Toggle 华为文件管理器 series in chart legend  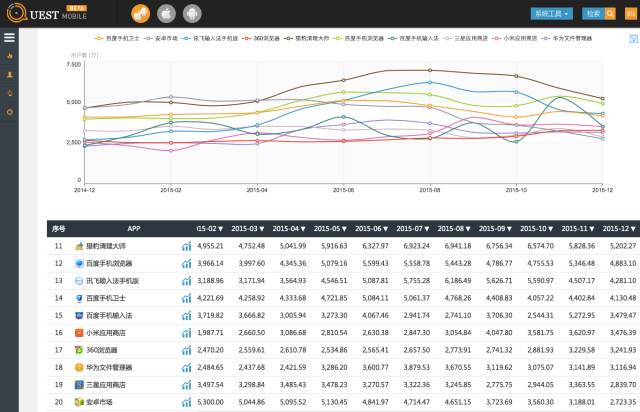[x=567, y=38]
